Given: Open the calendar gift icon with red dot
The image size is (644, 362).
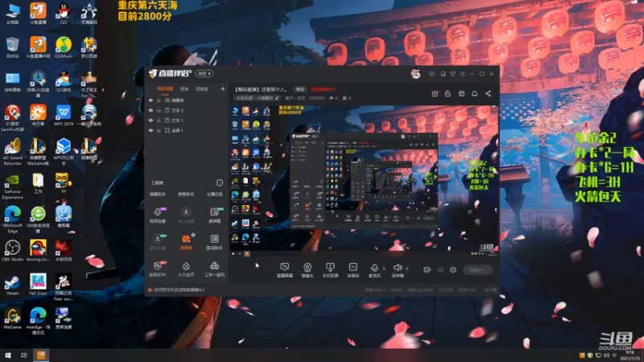Looking at the screenshot, I should point(435,93).
